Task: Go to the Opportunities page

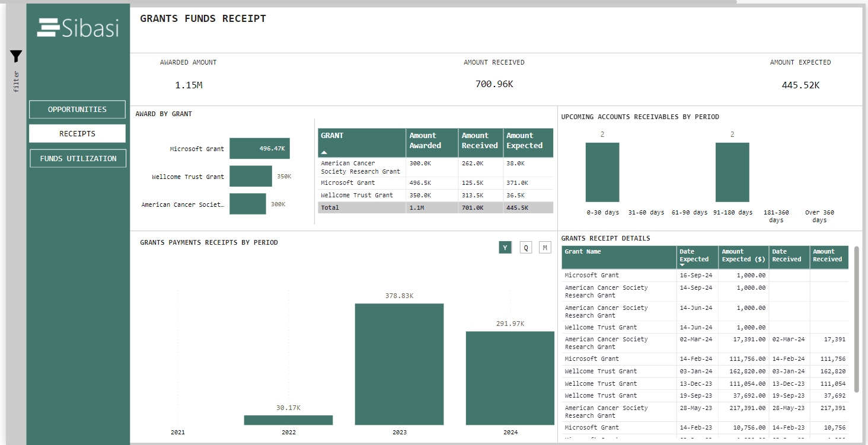Action: (77, 110)
